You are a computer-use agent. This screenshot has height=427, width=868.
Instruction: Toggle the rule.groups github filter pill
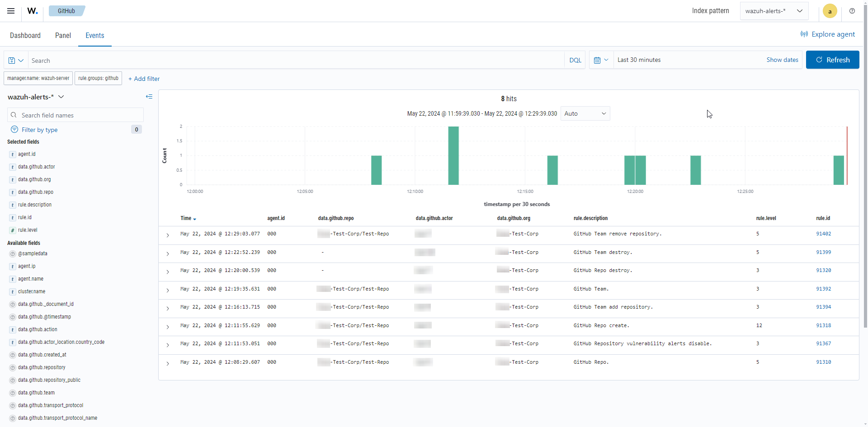click(98, 78)
